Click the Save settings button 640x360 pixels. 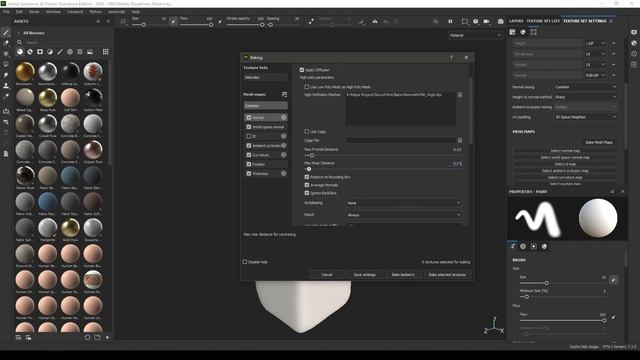point(364,275)
